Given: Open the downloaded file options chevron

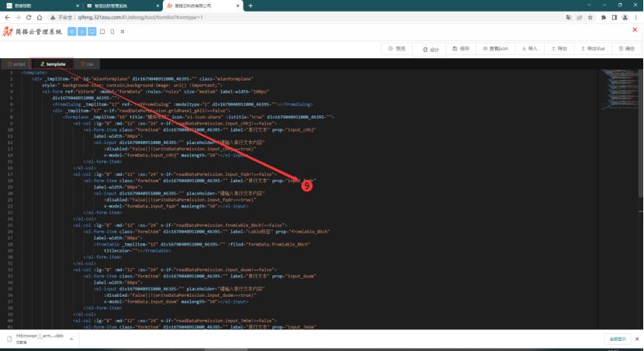Looking at the screenshot, I should point(71,339).
